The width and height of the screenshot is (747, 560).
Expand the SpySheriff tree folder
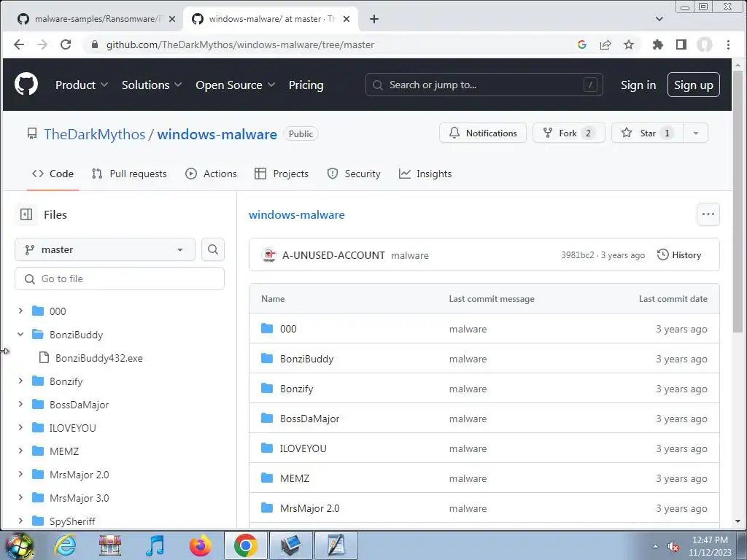20,521
